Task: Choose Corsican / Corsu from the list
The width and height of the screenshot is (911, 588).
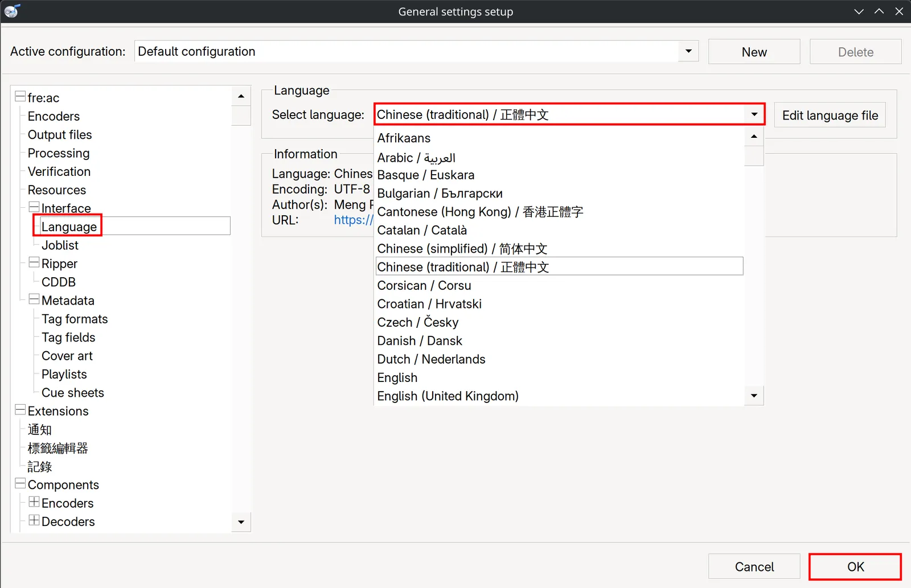Action: pos(560,285)
